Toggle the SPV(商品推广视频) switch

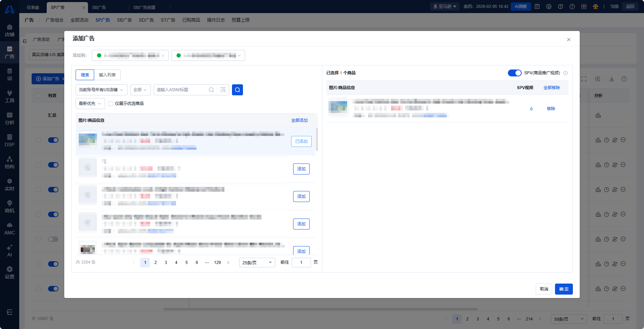tap(514, 73)
